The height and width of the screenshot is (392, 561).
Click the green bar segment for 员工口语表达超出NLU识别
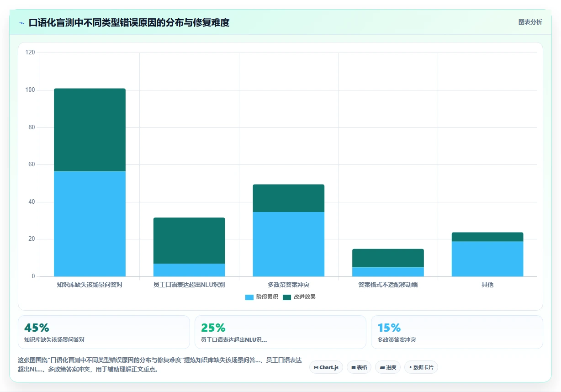(x=189, y=240)
